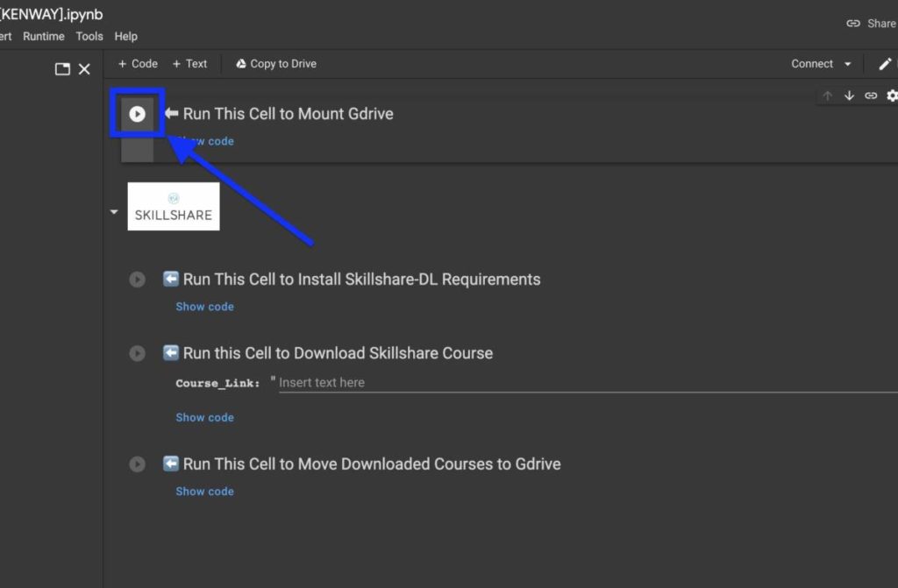Click the notebook filename KENWAY.ipynb

click(x=52, y=14)
